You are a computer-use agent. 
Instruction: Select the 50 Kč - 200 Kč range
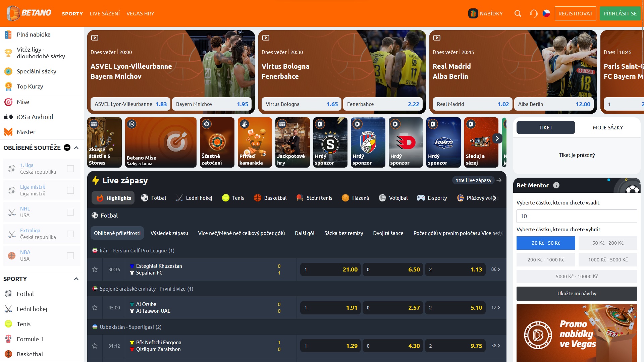[x=608, y=243]
